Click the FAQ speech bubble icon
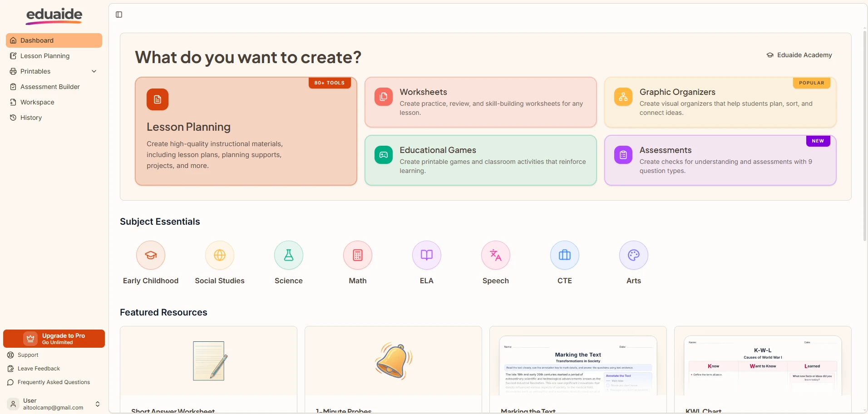The width and height of the screenshot is (868, 414). point(10,382)
